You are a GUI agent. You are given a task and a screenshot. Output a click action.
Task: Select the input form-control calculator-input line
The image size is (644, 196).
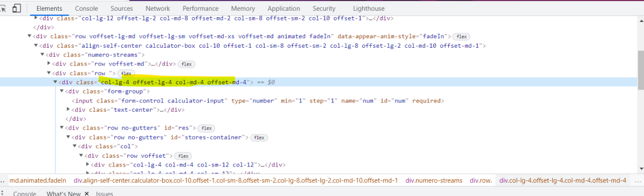[258, 100]
